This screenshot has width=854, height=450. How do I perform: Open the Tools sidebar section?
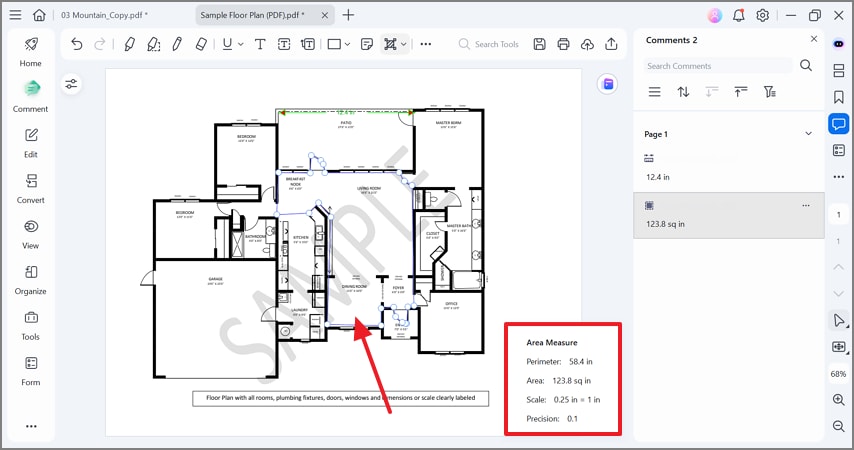pyautogui.click(x=30, y=326)
